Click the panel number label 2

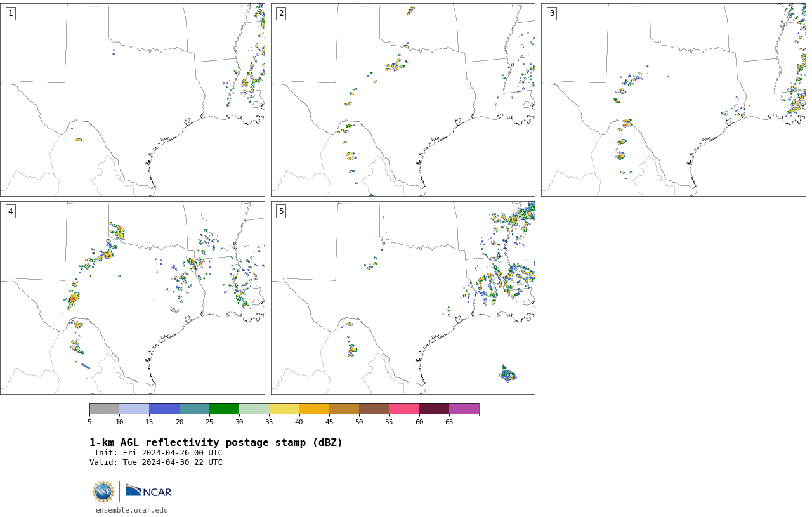coord(281,13)
